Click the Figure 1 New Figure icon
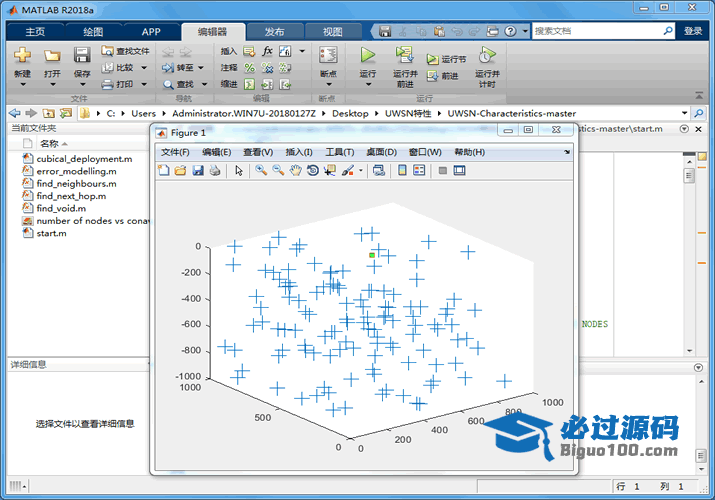 [163, 170]
